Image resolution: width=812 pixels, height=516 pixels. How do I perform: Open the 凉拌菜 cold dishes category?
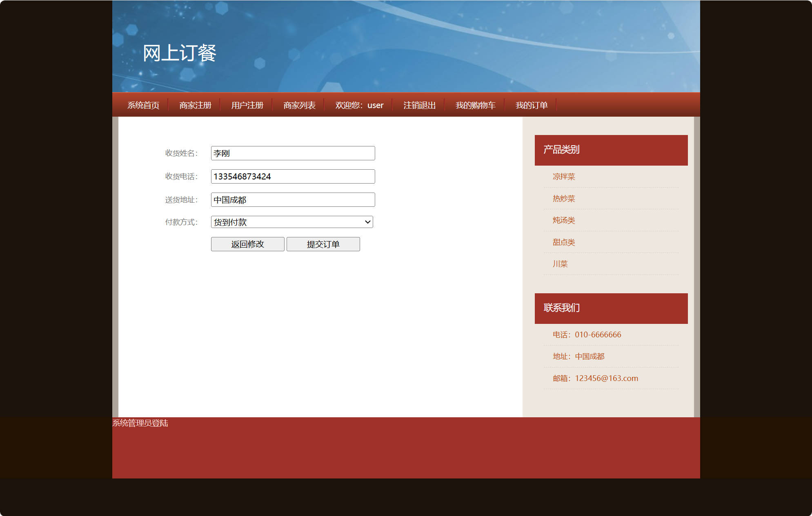pyautogui.click(x=563, y=177)
